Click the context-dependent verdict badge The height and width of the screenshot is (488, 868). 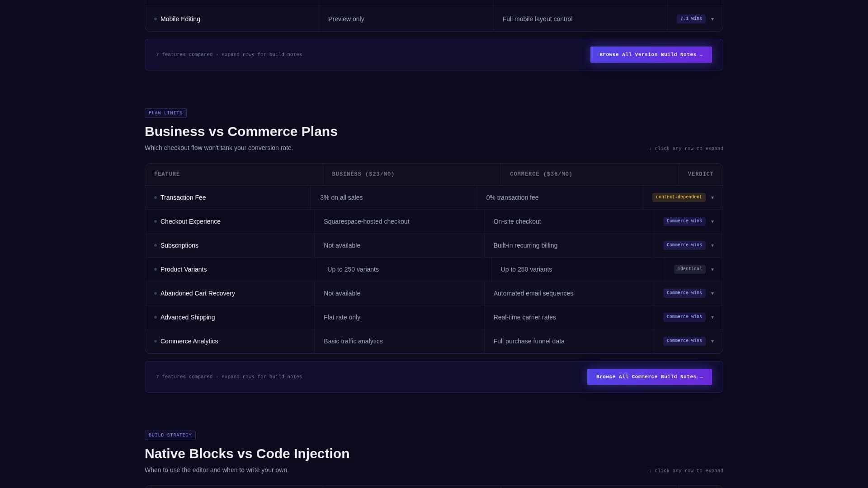click(x=679, y=197)
